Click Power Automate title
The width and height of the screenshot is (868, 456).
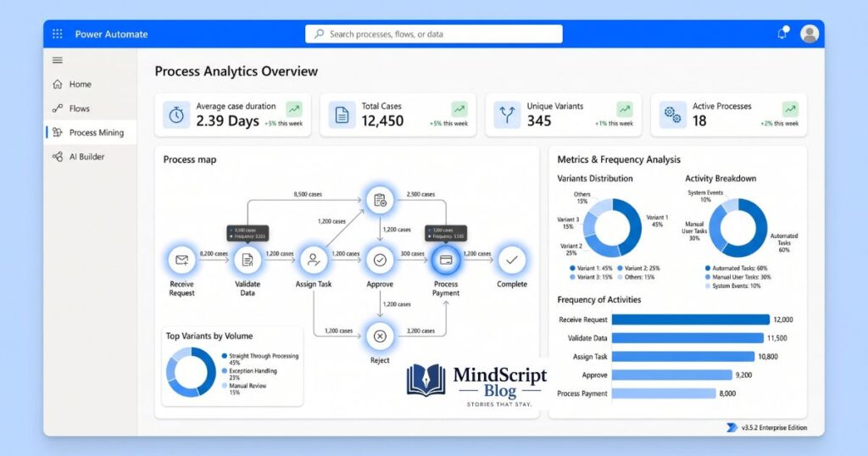[111, 34]
